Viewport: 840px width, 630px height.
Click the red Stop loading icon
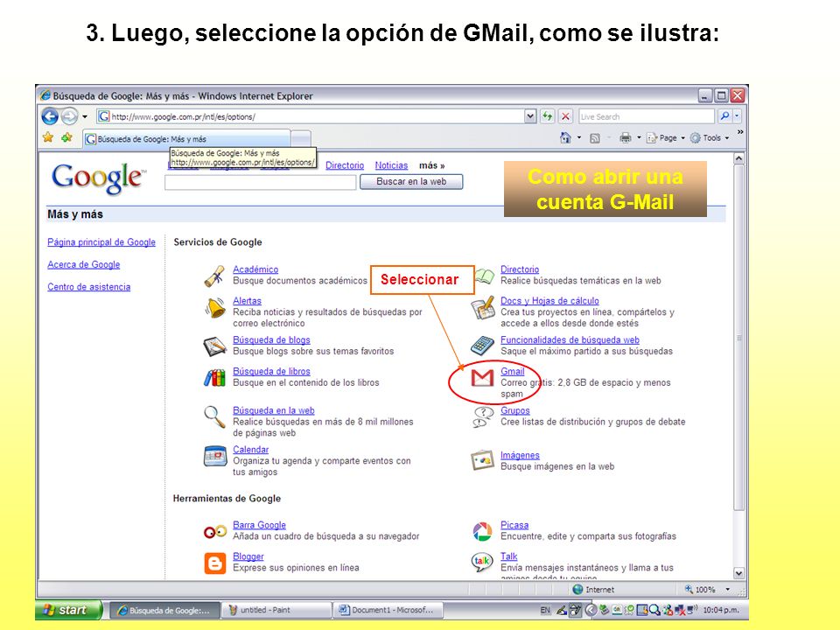pos(565,116)
